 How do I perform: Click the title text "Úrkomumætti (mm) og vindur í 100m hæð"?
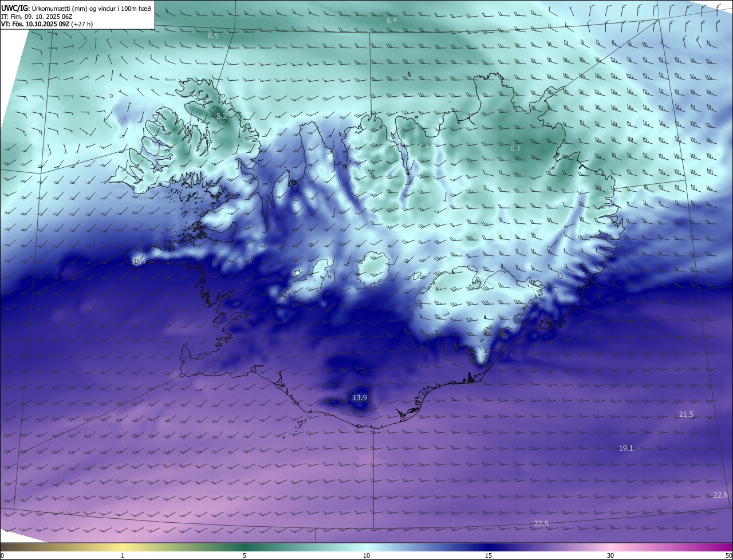tap(91, 9)
